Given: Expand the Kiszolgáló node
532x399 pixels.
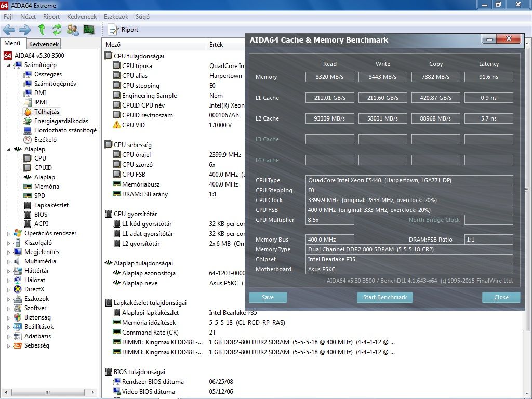Looking at the screenshot, I should pos(8,243).
